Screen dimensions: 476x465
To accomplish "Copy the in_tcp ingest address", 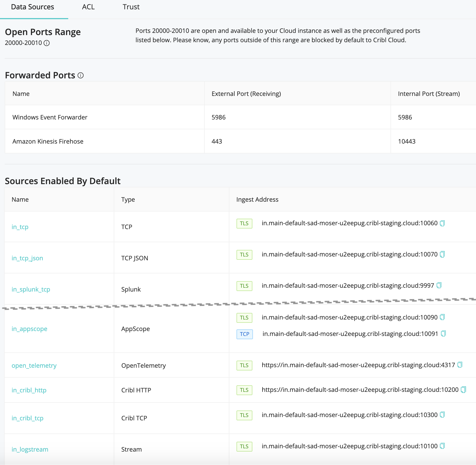I will tap(442, 223).
